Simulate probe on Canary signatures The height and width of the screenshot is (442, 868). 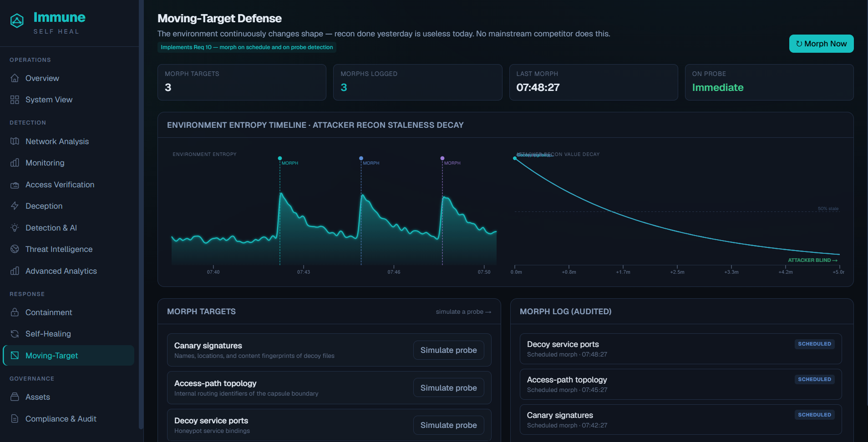pos(448,350)
